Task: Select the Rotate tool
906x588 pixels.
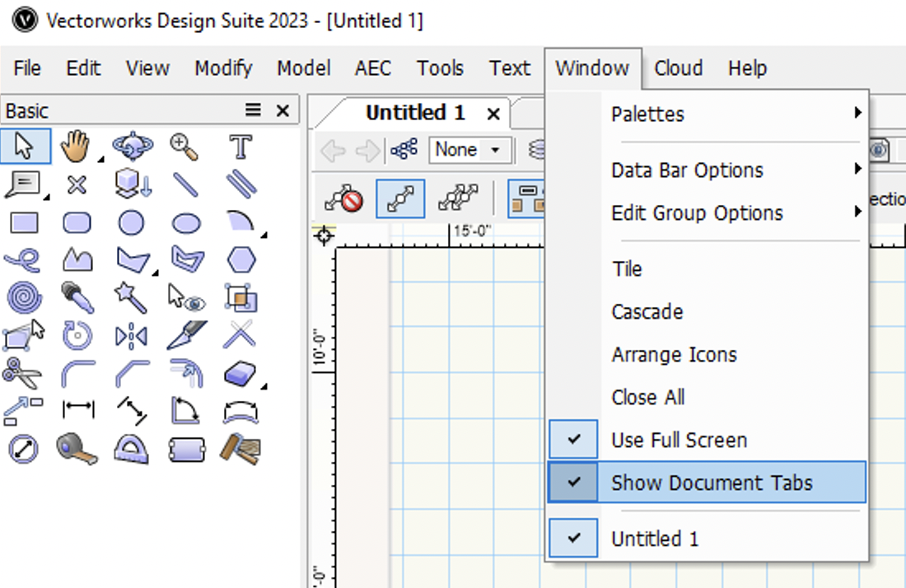Action: (77, 335)
